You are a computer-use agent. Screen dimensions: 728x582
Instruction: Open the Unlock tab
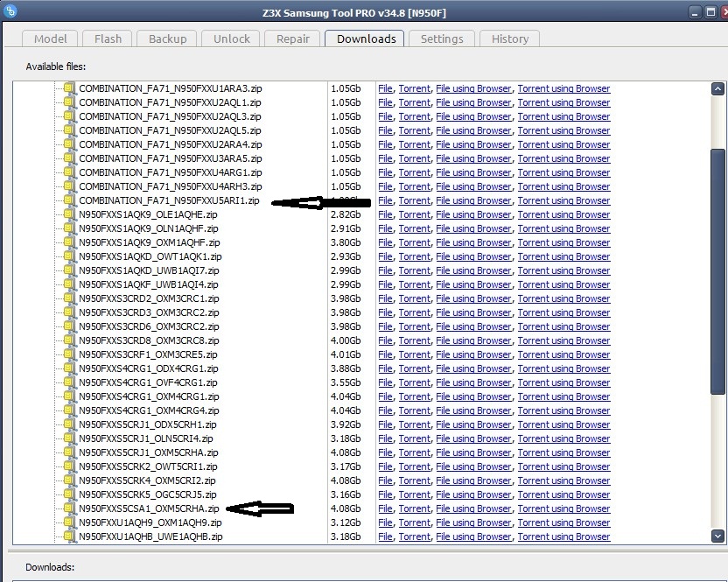pyautogui.click(x=231, y=39)
